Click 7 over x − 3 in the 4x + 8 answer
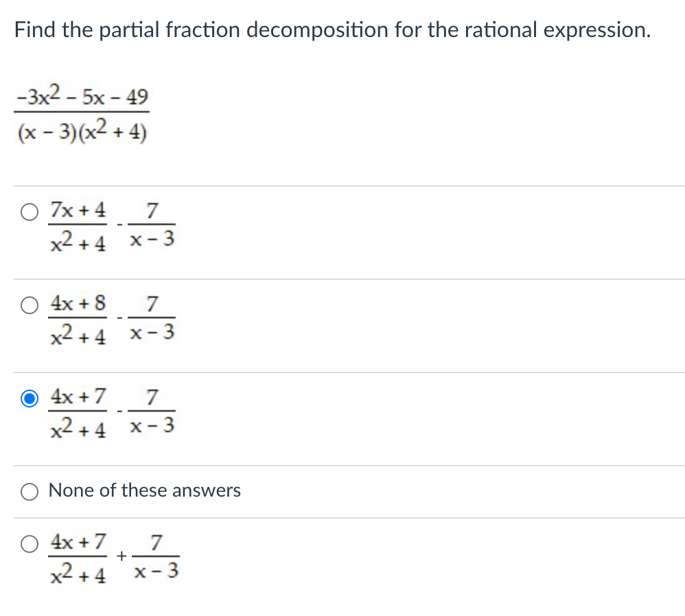Viewport: 685px width, 616px height. coord(152,319)
